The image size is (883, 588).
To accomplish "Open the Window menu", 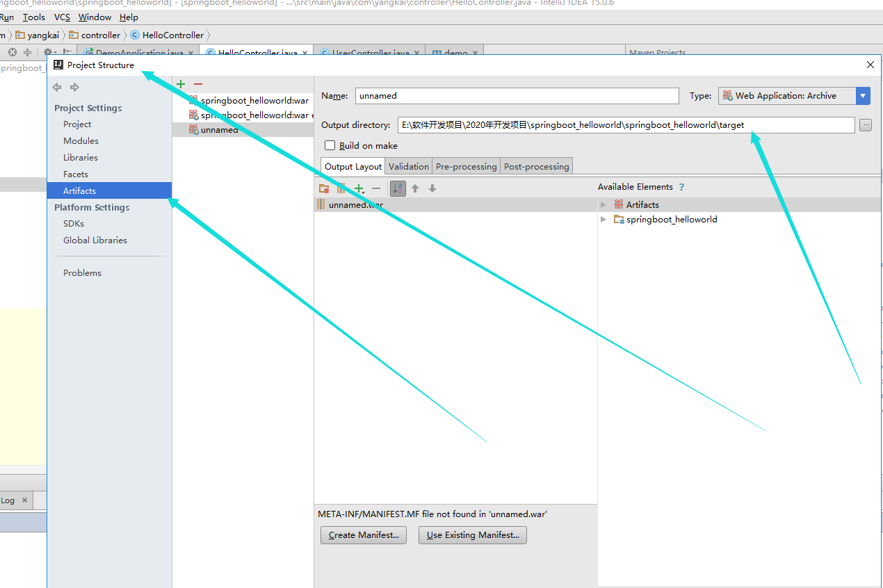I will click(95, 17).
